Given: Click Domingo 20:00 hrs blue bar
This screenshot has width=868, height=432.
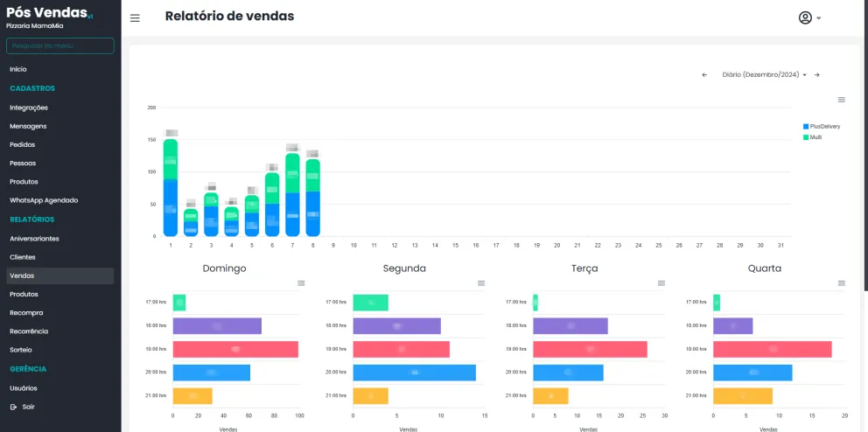Looking at the screenshot, I should (x=212, y=373).
